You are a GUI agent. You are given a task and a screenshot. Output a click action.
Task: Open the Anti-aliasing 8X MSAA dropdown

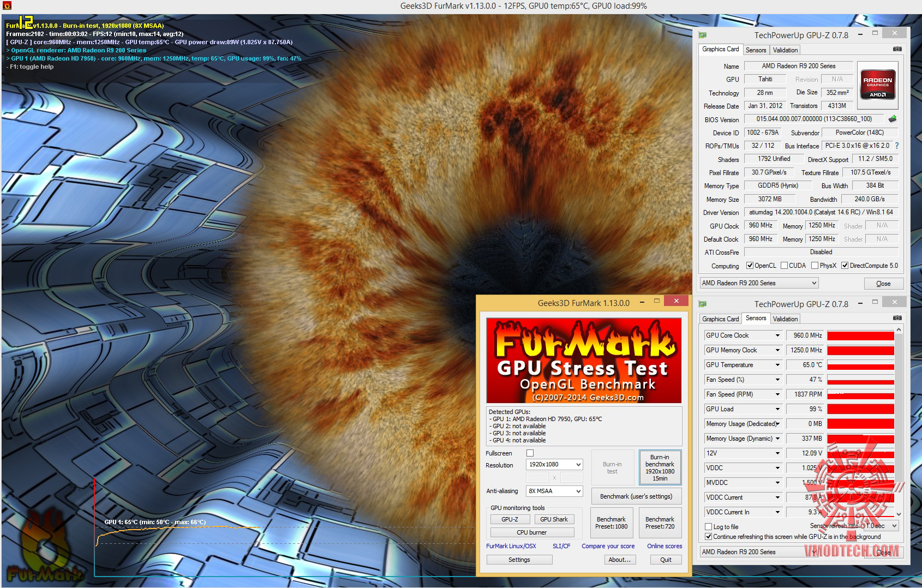tap(554, 491)
